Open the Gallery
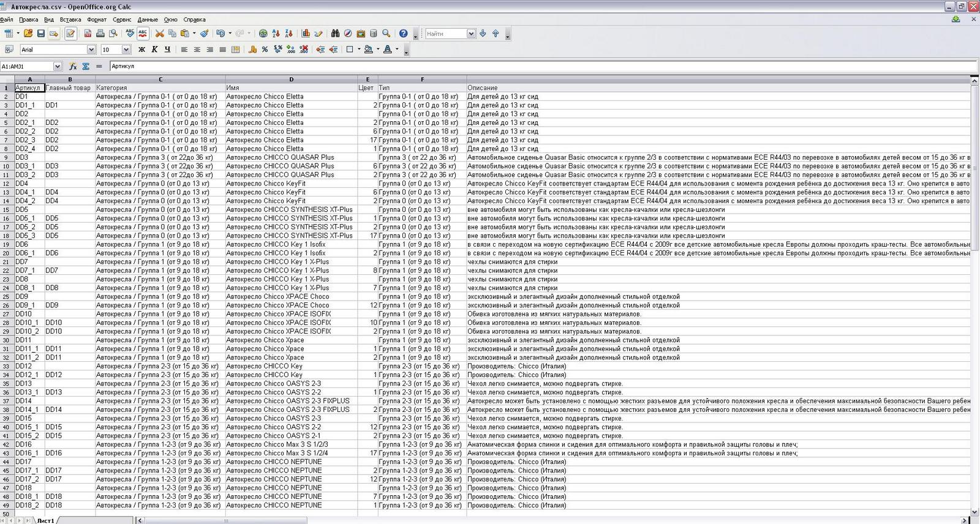 point(361,34)
